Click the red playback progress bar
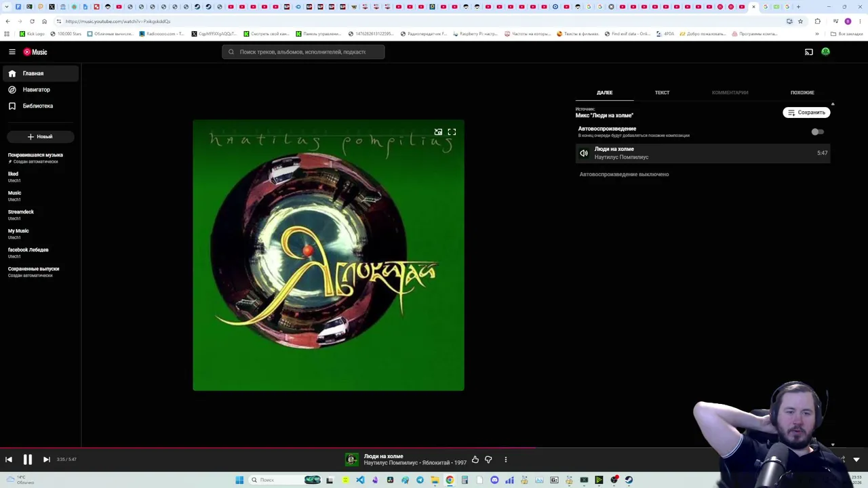Viewport: 868px width, 488px height. tap(268, 447)
